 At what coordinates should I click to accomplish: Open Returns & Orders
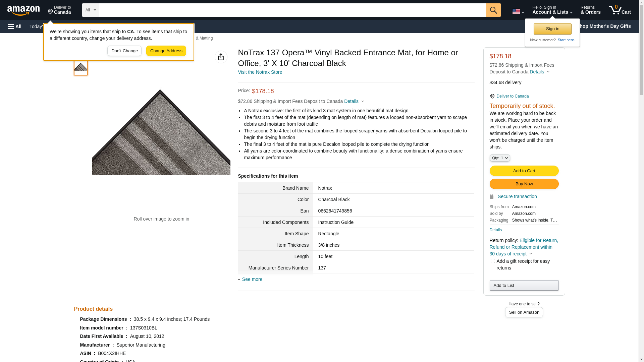[590, 10]
